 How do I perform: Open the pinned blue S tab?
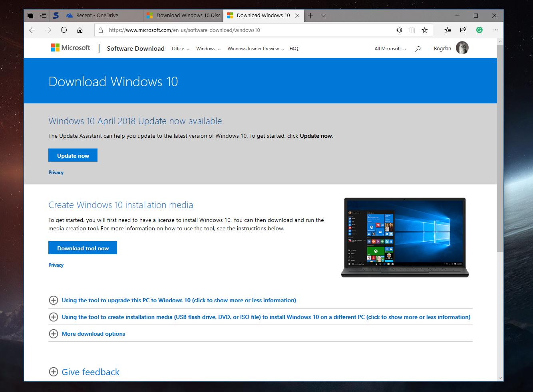coord(56,16)
